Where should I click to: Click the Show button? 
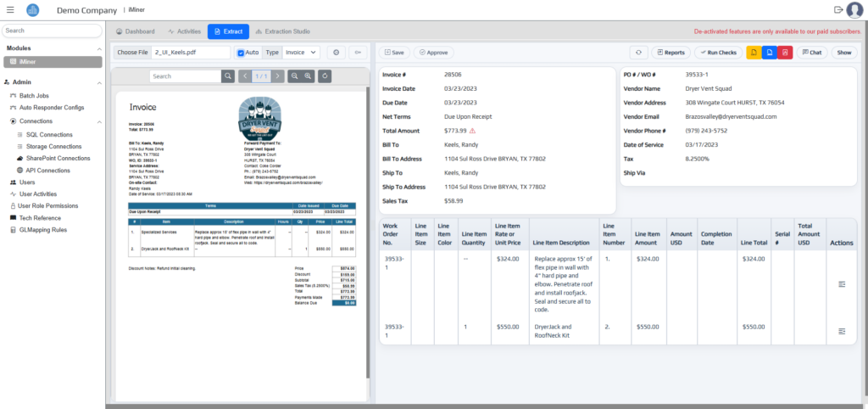[843, 53]
